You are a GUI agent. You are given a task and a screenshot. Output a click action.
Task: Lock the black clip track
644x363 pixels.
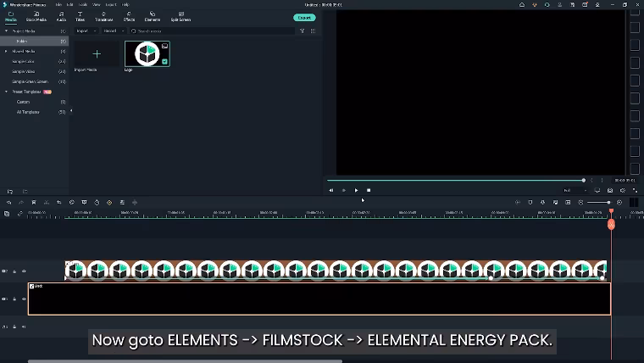(x=14, y=299)
